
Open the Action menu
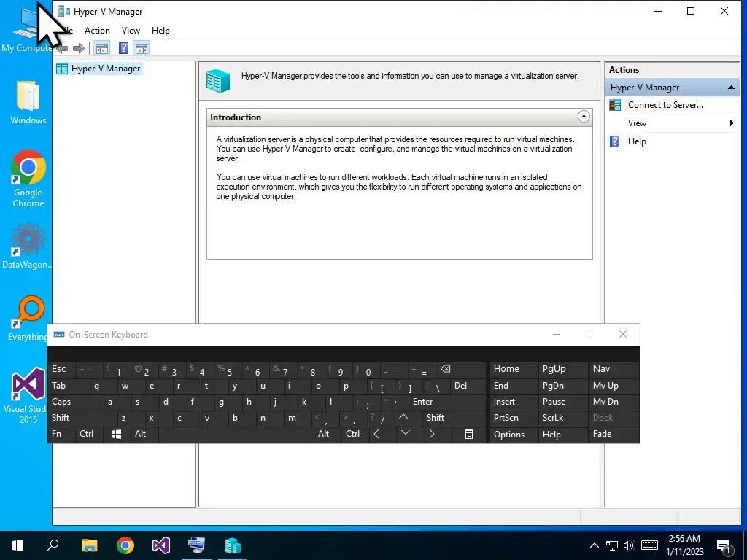(97, 31)
